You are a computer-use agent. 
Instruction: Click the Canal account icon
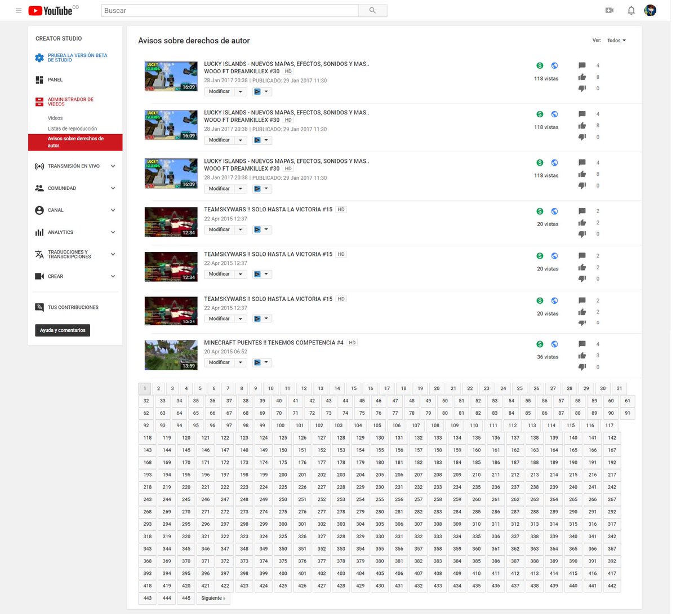39,210
